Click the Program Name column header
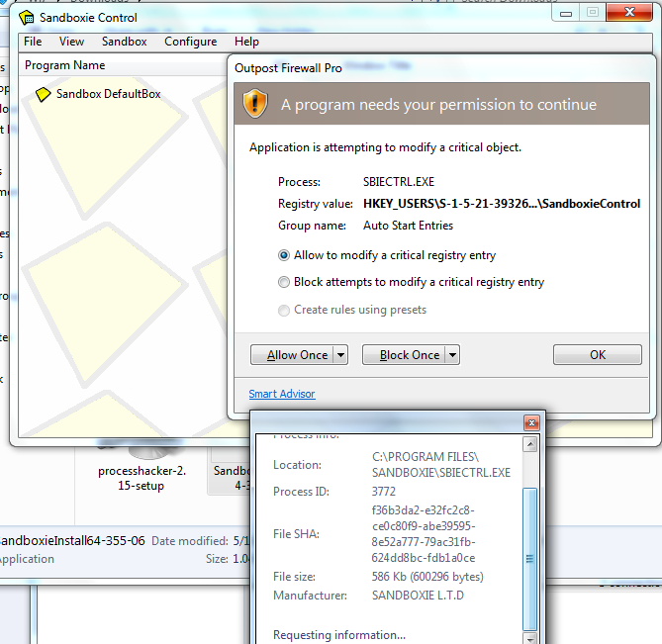 point(123,65)
